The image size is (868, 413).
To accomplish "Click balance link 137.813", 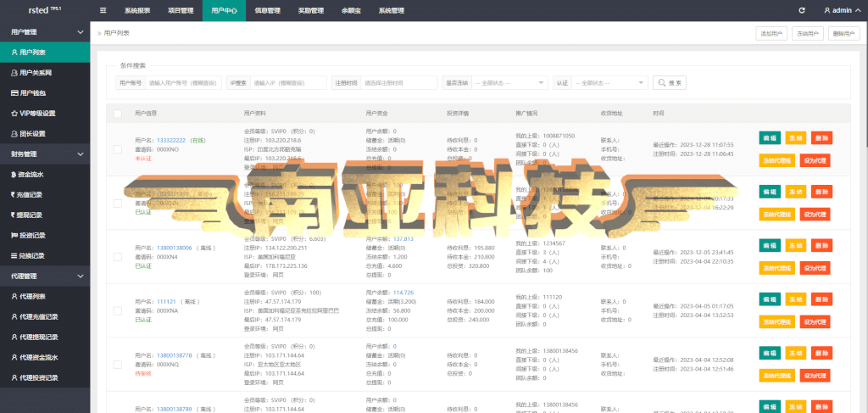I will [x=403, y=238].
